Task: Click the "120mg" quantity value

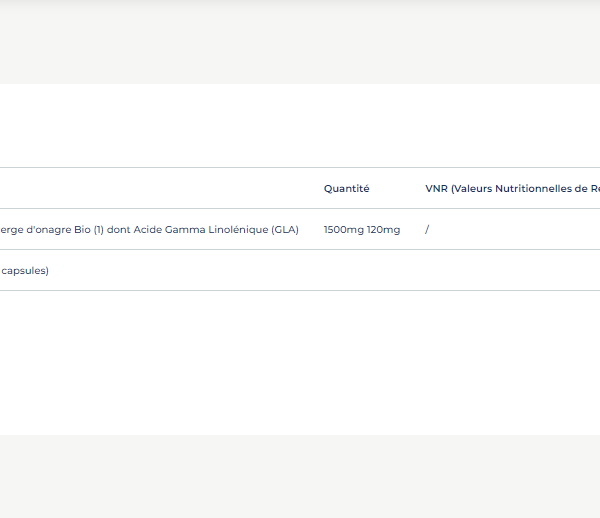Action: [383, 230]
